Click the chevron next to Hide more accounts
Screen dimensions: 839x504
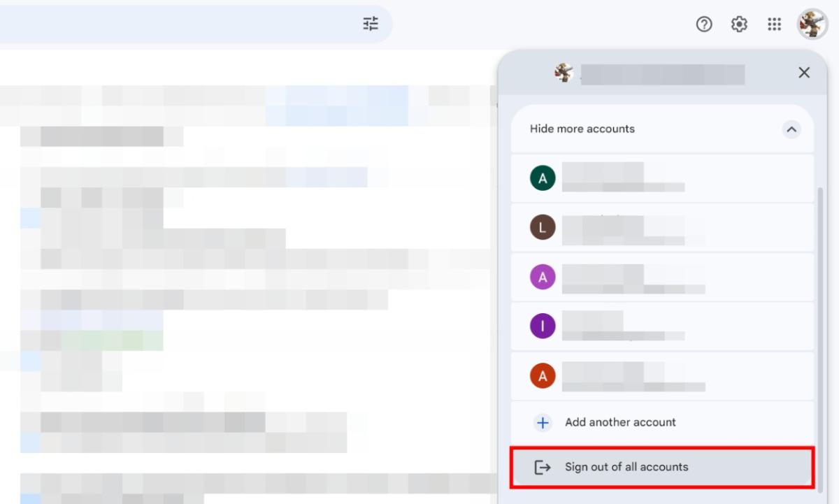pyautogui.click(x=791, y=129)
